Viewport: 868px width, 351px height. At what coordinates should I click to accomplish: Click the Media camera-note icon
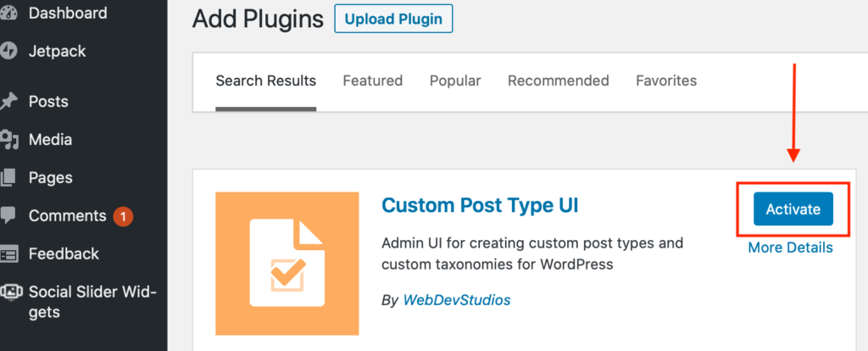[8, 140]
